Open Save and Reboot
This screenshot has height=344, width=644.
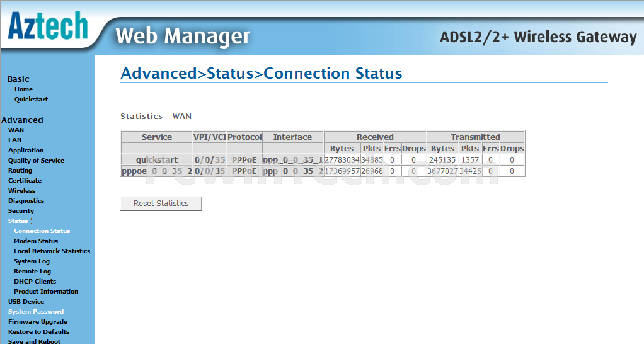coord(34,341)
